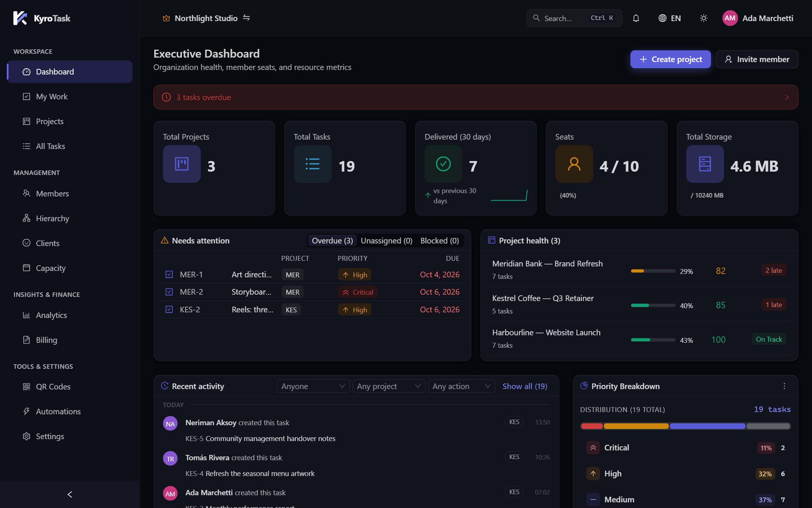Image resolution: width=812 pixels, height=508 pixels.
Task: Click the Critical priority double-arrow icon
Action: pos(593,448)
